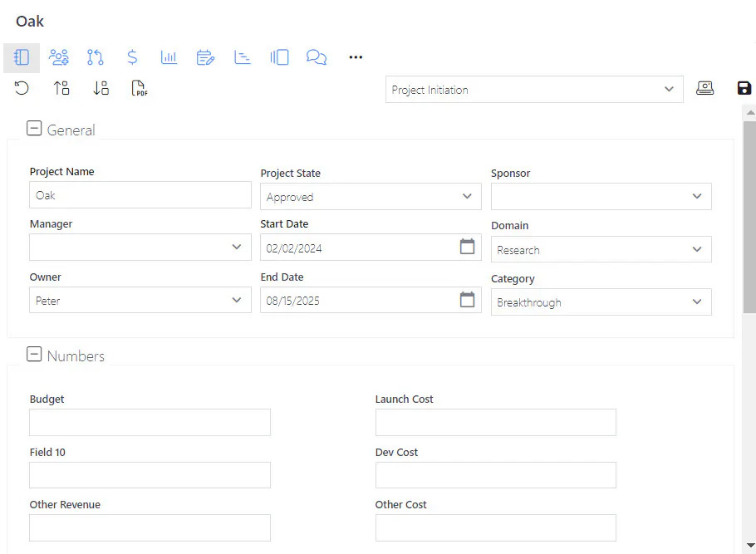756x554 pixels.
Task: Click the Budget input field
Action: point(150,423)
